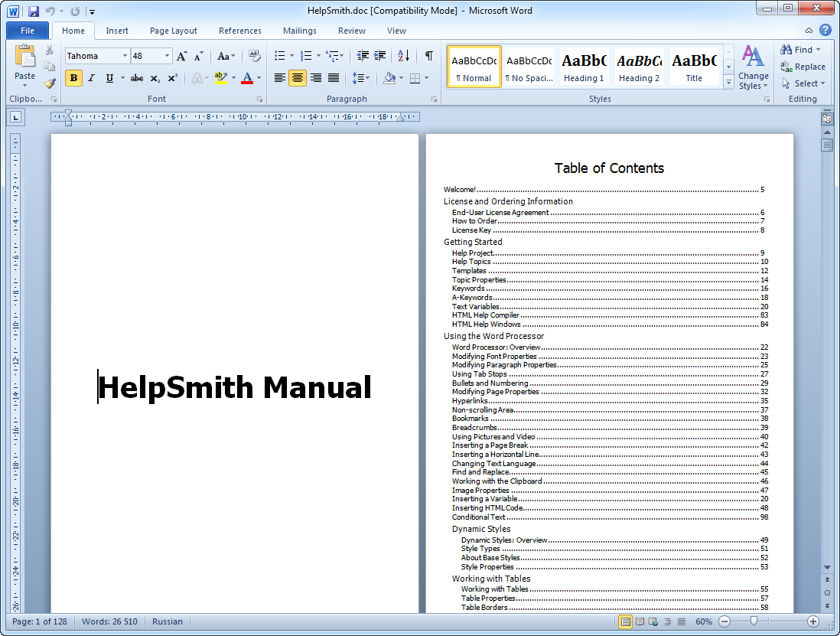Toggle Italic formatting

tap(92, 78)
